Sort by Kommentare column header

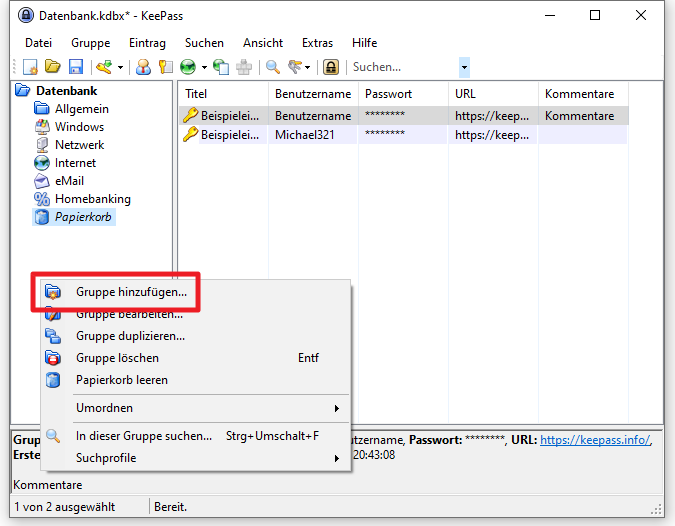click(583, 94)
